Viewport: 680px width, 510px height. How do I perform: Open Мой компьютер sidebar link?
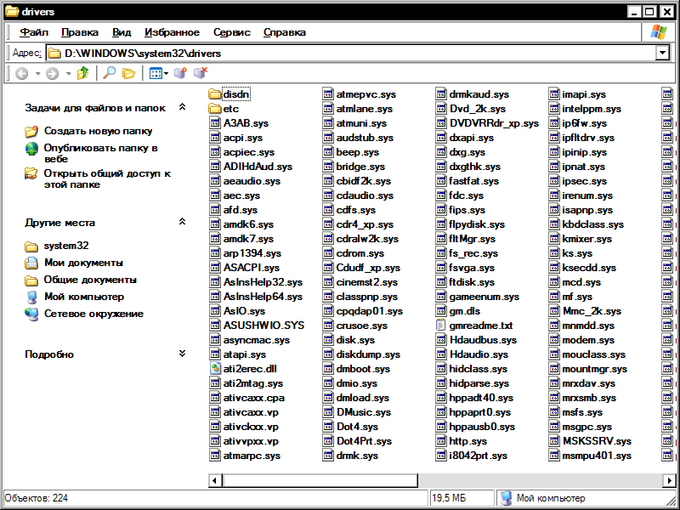pyautogui.click(x=84, y=297)
